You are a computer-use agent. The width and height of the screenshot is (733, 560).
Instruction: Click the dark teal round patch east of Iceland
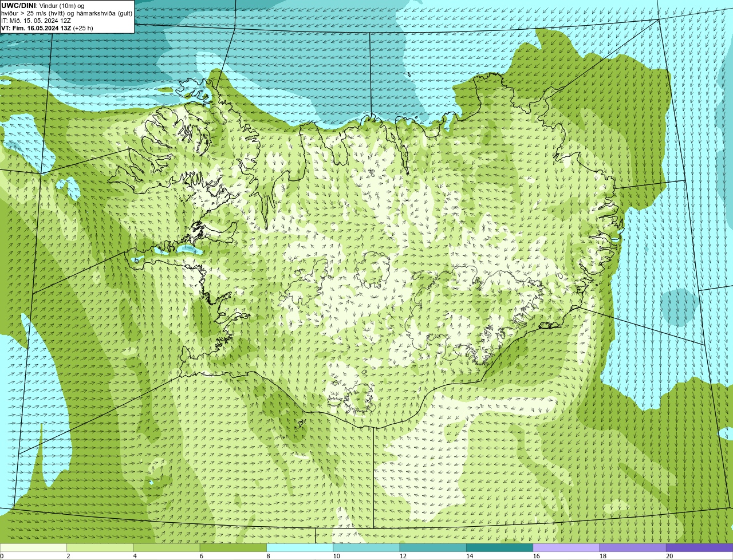pyautogui.click(x=680, y=307)
